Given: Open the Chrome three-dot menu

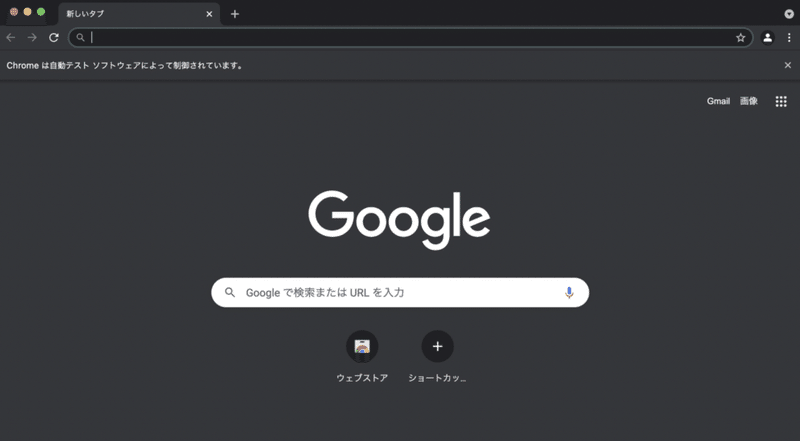Looking at the screenshot, I should [789, 37].
